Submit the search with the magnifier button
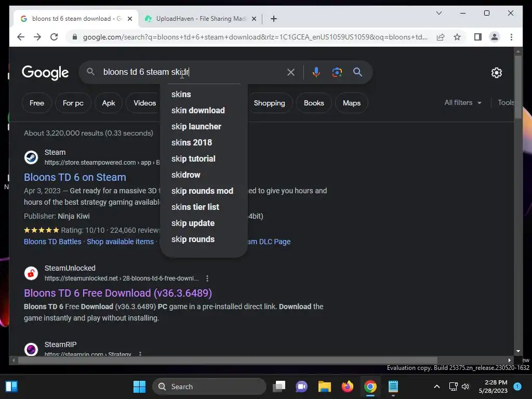 tap(357, 72)
